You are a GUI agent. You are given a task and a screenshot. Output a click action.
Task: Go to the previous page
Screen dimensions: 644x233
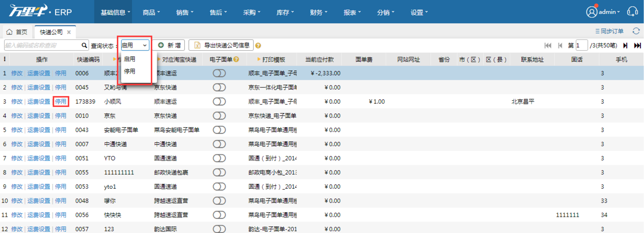point(560,45)
